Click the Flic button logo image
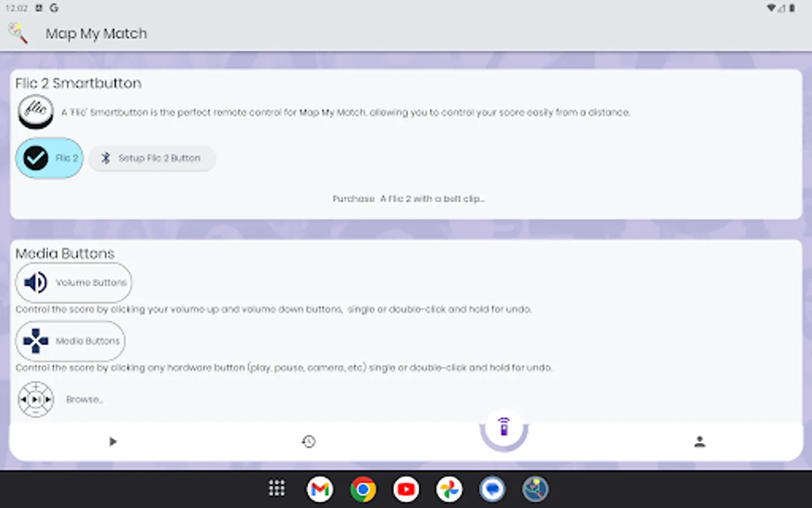 coord(36,112)
